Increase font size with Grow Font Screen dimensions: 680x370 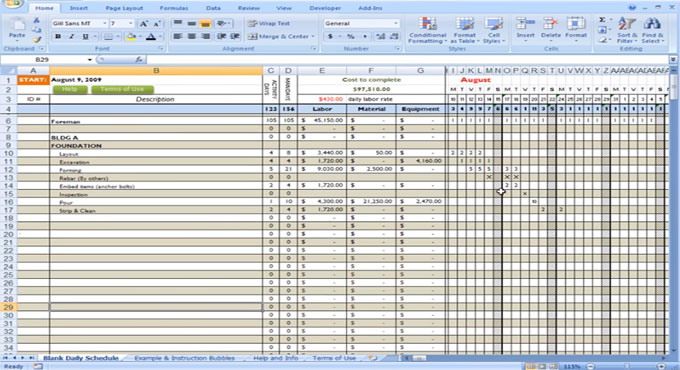click(x=144, y=23)
